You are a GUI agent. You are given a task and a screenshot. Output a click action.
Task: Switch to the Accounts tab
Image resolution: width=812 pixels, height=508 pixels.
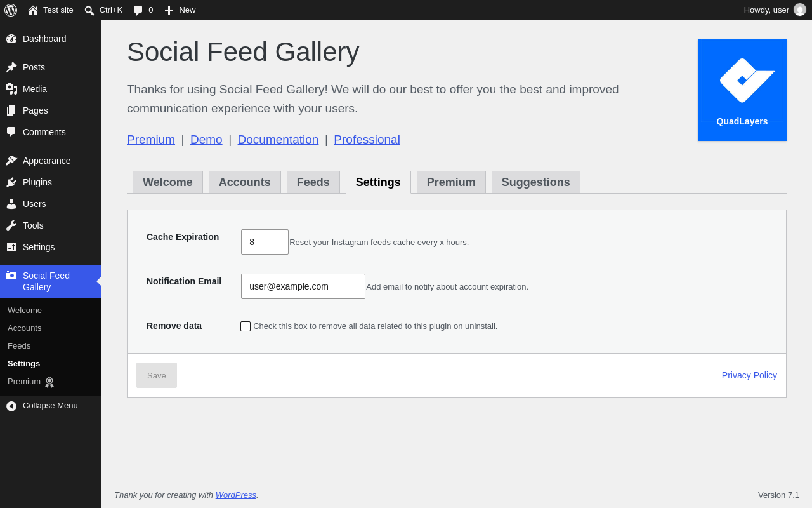(245, 182)
